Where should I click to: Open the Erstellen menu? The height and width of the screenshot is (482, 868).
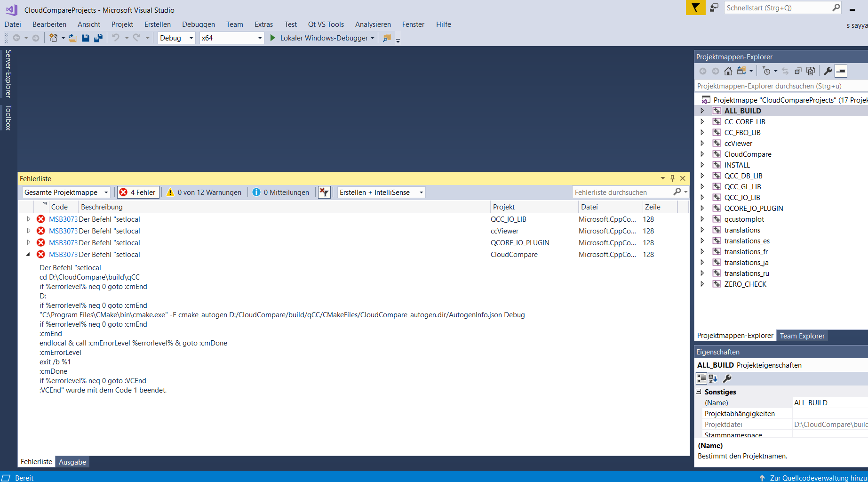coord(158,24)
